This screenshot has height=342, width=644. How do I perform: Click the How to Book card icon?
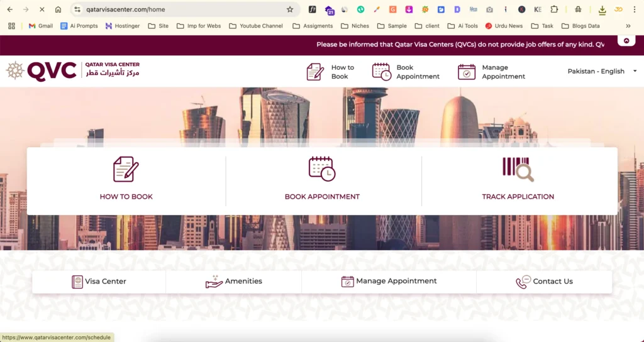pyautogui.click(x=126, y=169)
